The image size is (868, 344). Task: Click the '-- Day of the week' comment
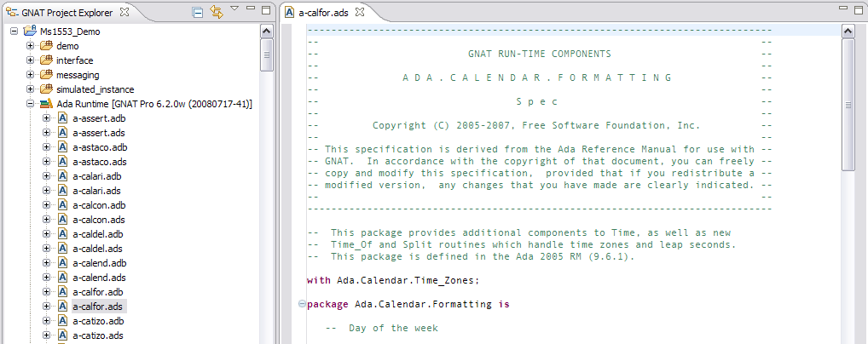tap(381, 328)
